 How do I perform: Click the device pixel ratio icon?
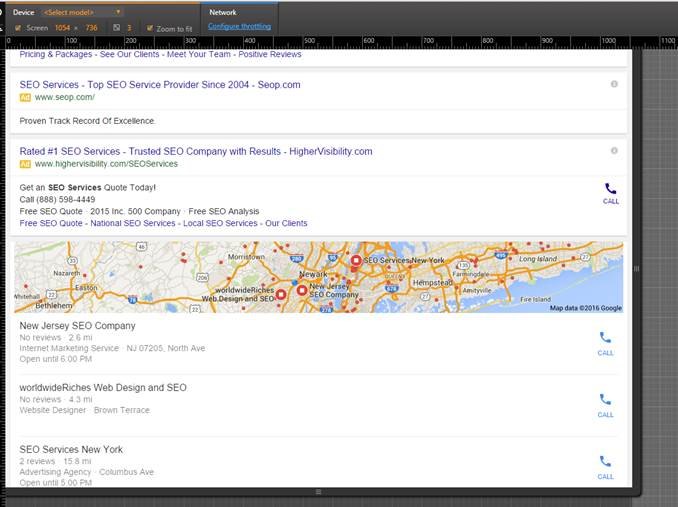(x=116, y=28)
